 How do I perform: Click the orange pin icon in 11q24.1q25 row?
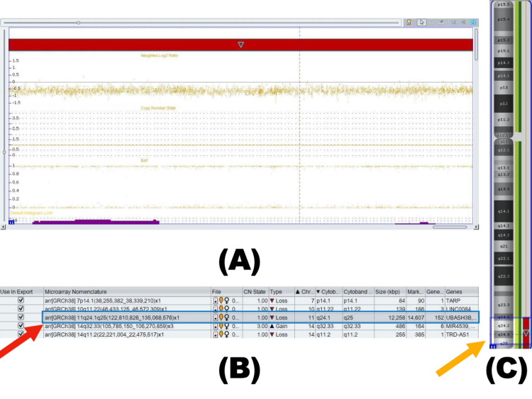pos(221,317)
